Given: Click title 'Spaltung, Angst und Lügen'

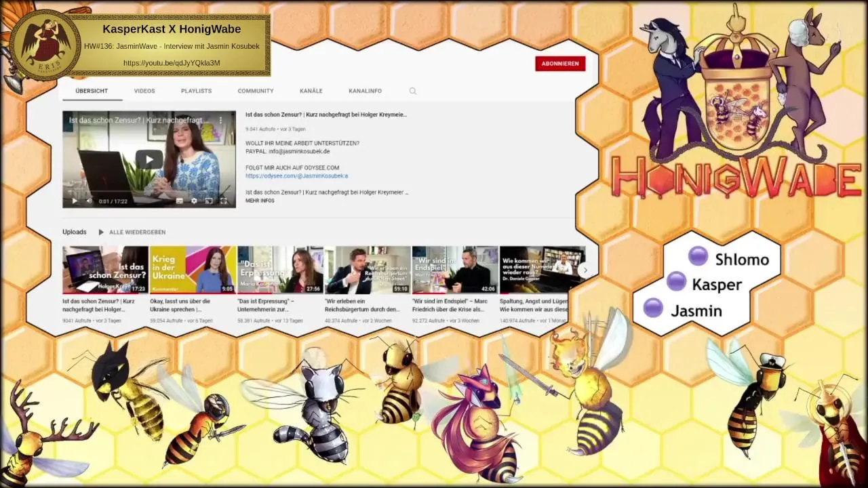Looking at the screenshot, I should [534, 305].
